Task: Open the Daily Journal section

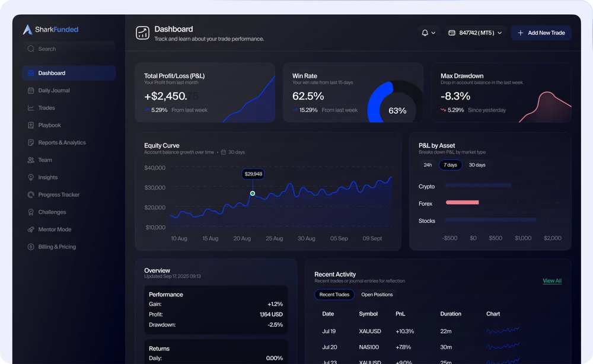Action: click(52, 90)
